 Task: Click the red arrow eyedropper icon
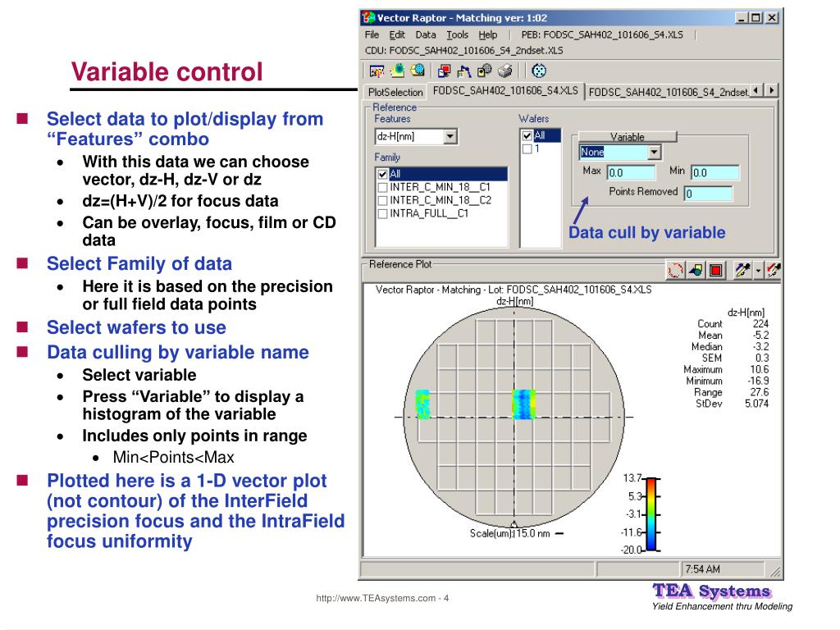[x=773, y=271]
